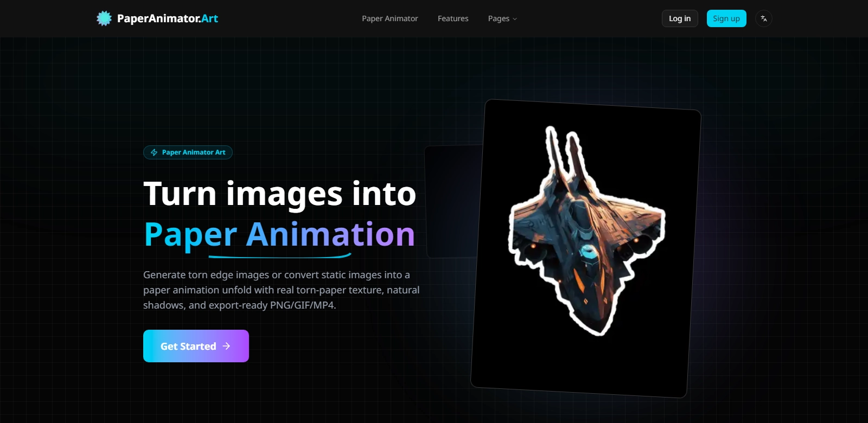This screenshot has height=423, width=868.
Task: Open the language translation icon button
Action: [x=764, y=18]
